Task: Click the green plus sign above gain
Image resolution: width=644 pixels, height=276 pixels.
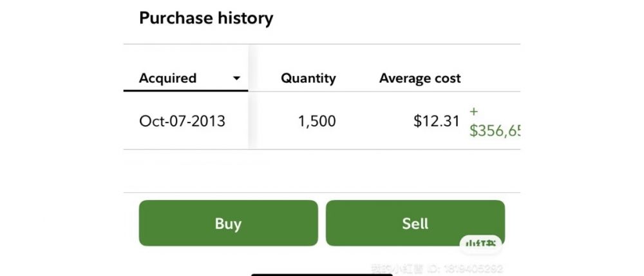Action: tap(474, 111)
